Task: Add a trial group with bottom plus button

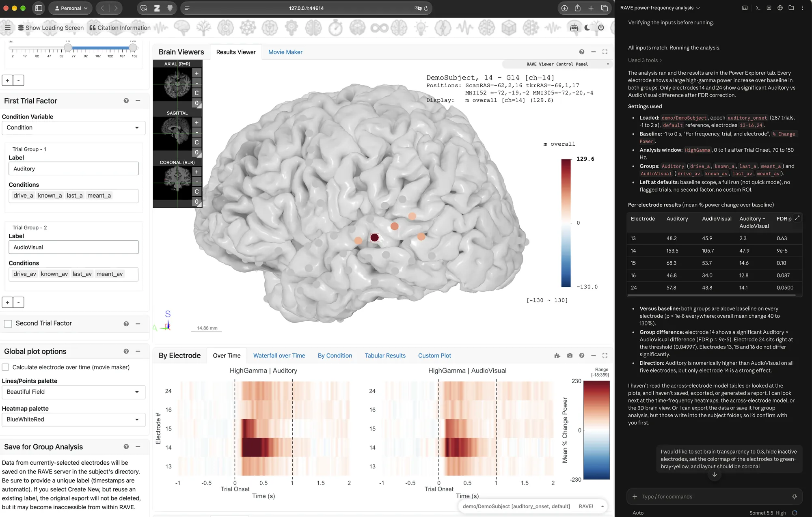Action: point(7,302)
